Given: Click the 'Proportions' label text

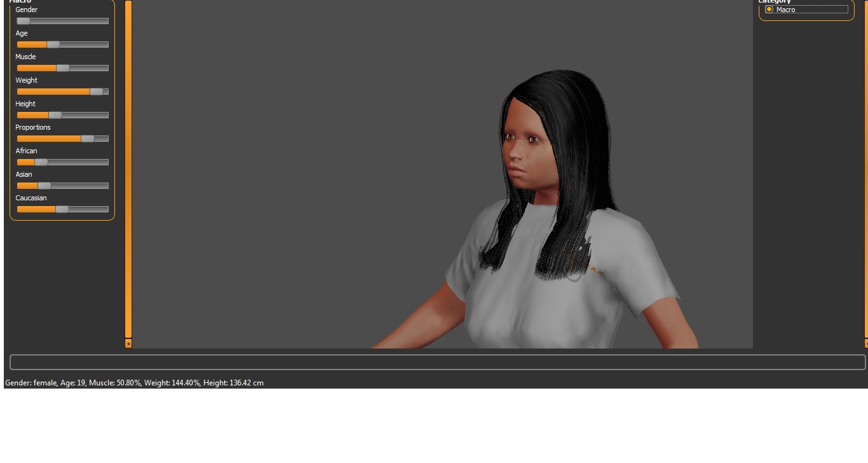Looking at the screenshot, I should (x=33, y=127).
